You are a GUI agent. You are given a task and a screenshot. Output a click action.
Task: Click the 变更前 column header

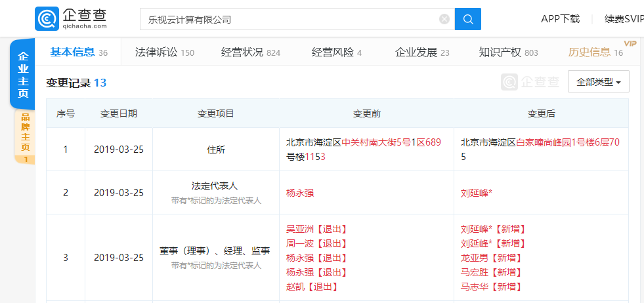[367, 113]
